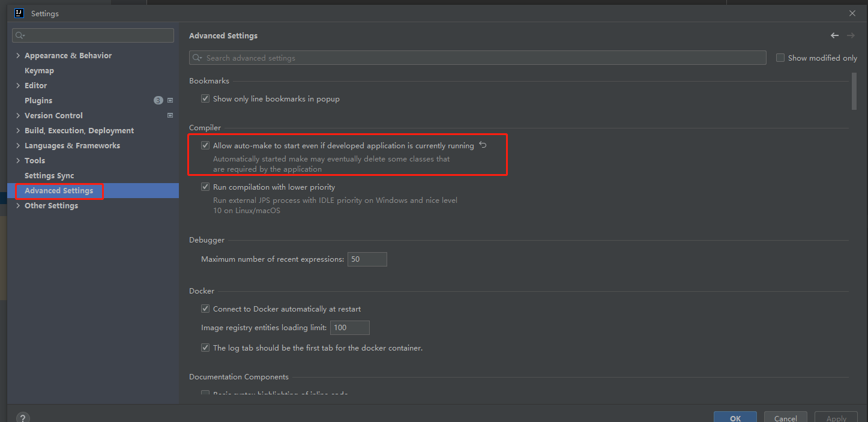This screenshot has height=422, width=868.
Task: Click Cancel to discard changes
Action: pos(785,417)
